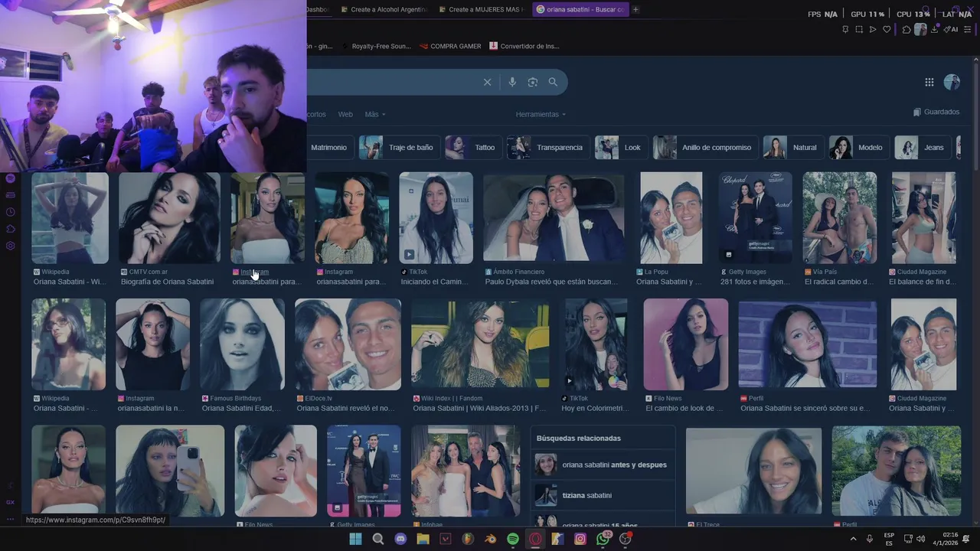
Task: Open Windows Start menu
Action: click(355, 539)
